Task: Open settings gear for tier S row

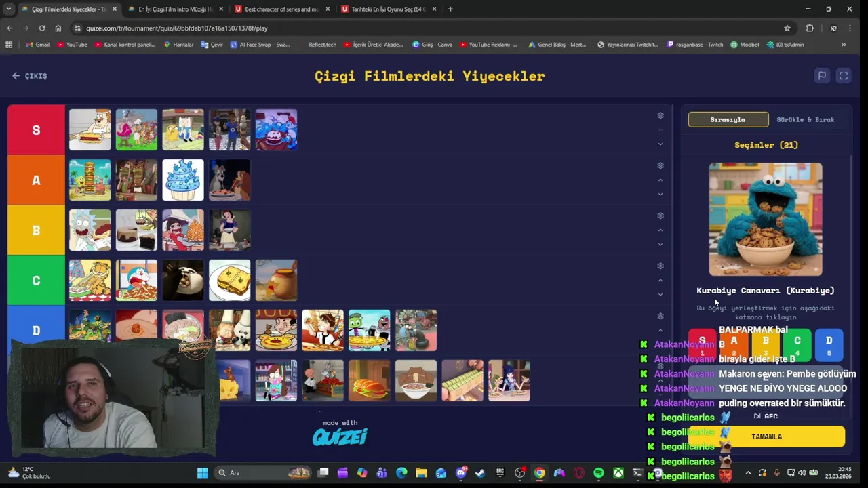Action: coord(660,116)
